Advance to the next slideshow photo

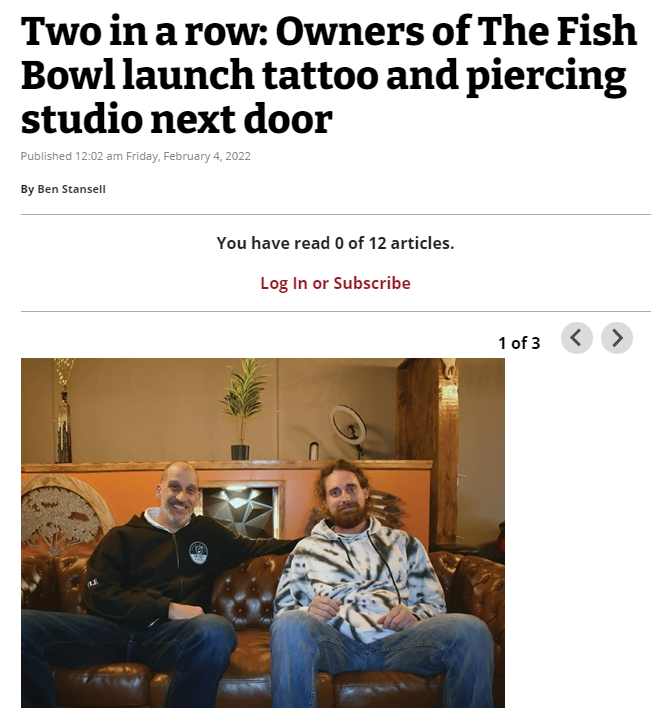(x=616, y=338)
